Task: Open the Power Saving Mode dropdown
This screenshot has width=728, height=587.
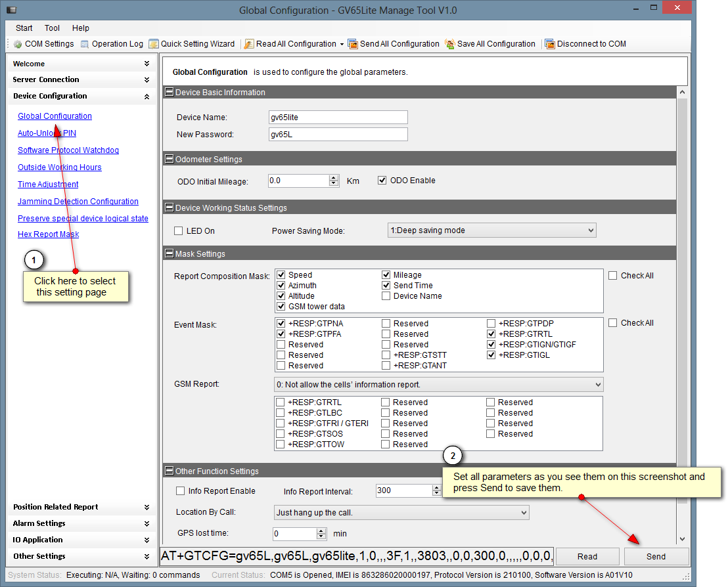Action: tap(491, 230)
